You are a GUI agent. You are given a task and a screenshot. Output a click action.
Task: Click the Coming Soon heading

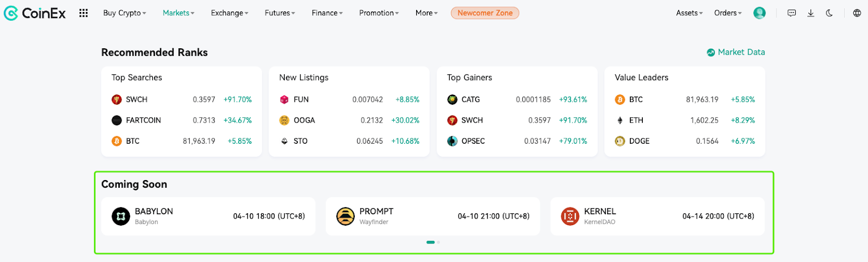(134, 184)
